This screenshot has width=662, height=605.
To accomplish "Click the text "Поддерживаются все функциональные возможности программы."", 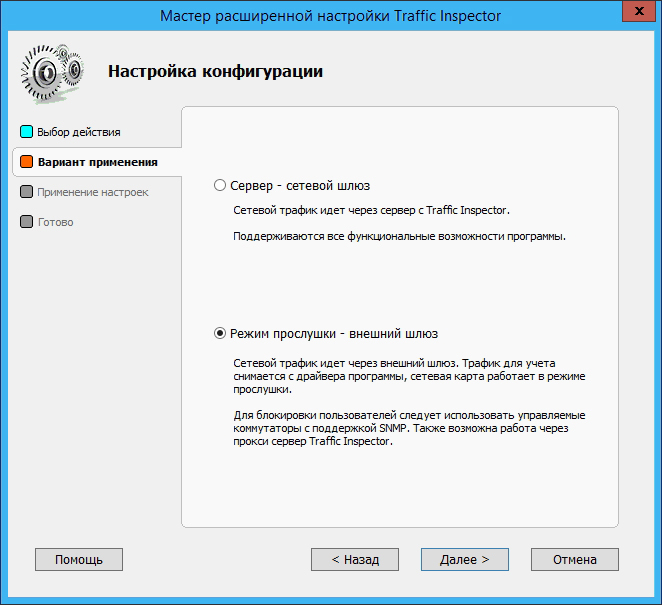I will 399,236.
